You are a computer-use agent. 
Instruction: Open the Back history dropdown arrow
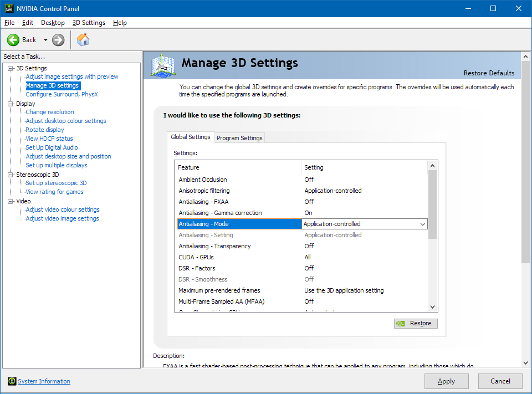click(45, 40)
